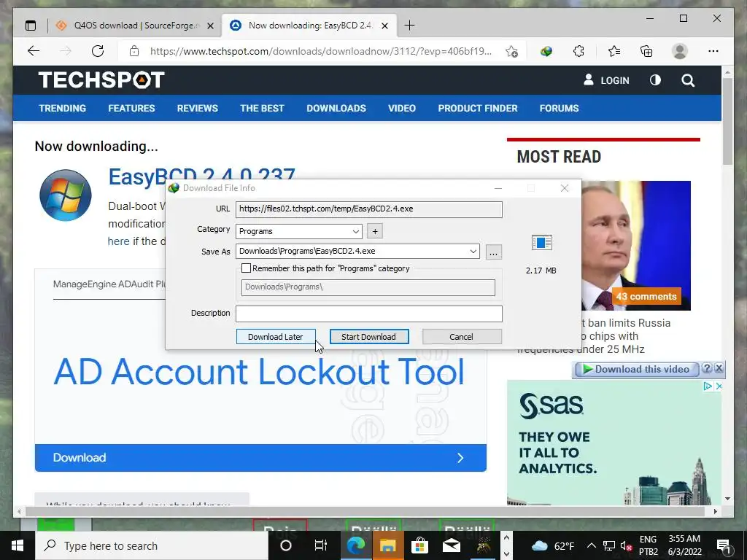The width and height of the screenshot is (747, 560).
Task: Enable Remember this path for Programs checkbox
Action: (246, 268)
